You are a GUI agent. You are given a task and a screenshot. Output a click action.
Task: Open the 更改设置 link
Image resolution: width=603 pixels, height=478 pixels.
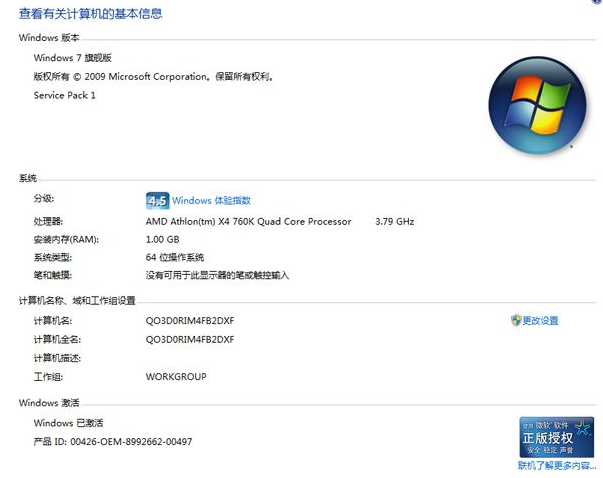point(540,321)
